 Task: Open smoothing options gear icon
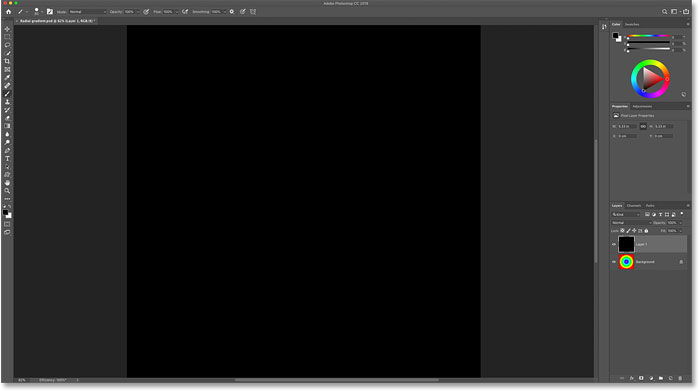[232, 12]
